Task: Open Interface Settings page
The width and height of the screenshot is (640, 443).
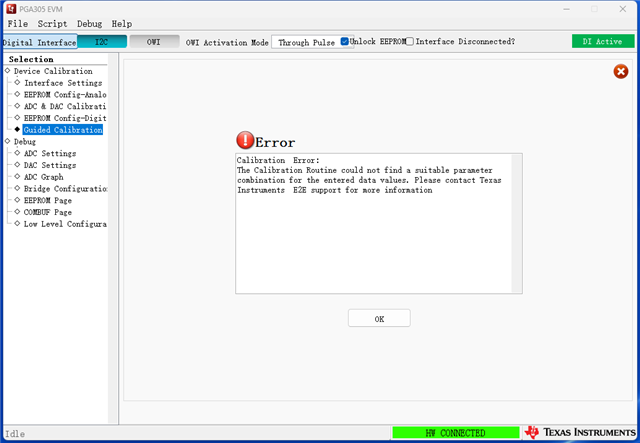Action: point(63,83)
